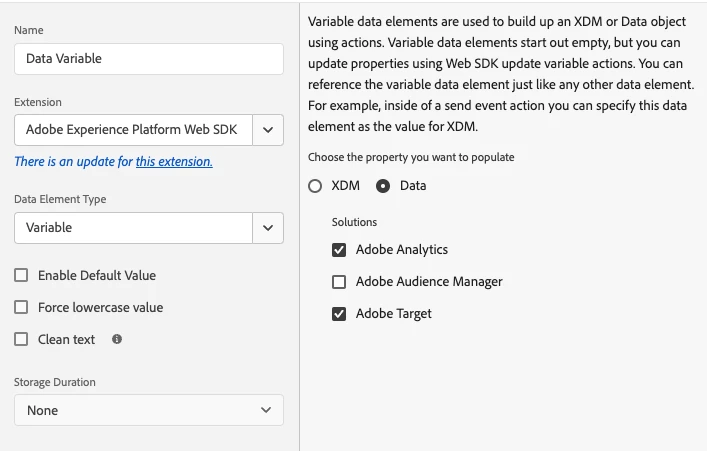Enable the Default Value checkbox
707x451 pixels.
tap(21, 276)
